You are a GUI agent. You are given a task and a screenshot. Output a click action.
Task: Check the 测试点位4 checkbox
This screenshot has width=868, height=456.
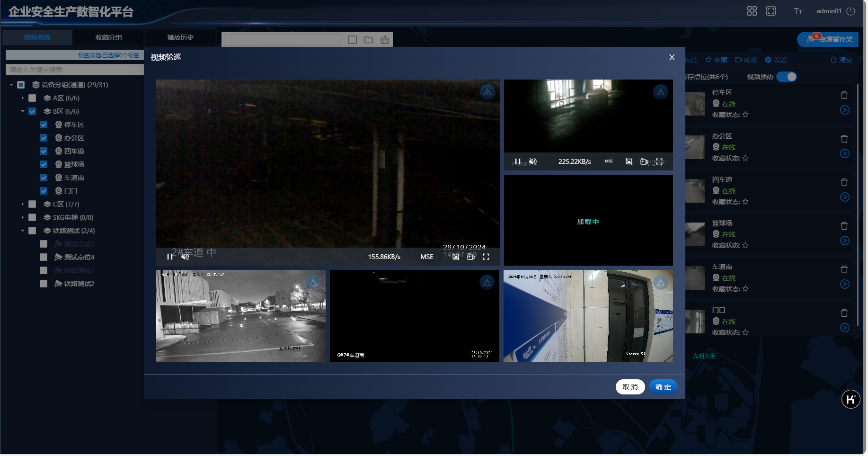(44, 257)
